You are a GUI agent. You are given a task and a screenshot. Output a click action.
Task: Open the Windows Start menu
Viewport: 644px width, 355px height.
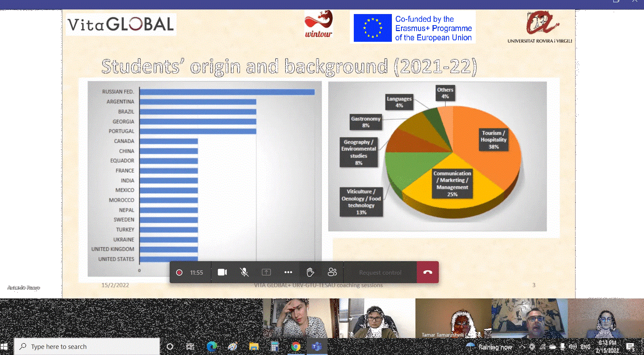point(4,346)
